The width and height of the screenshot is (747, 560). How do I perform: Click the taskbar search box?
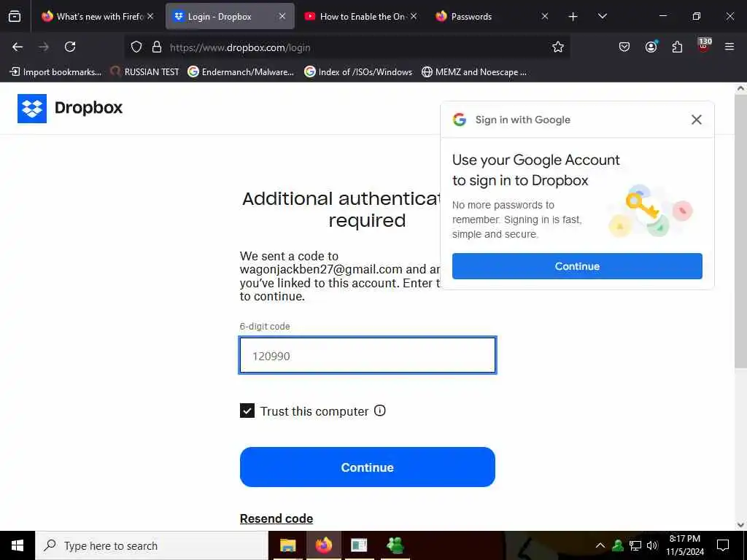(152, 545)
